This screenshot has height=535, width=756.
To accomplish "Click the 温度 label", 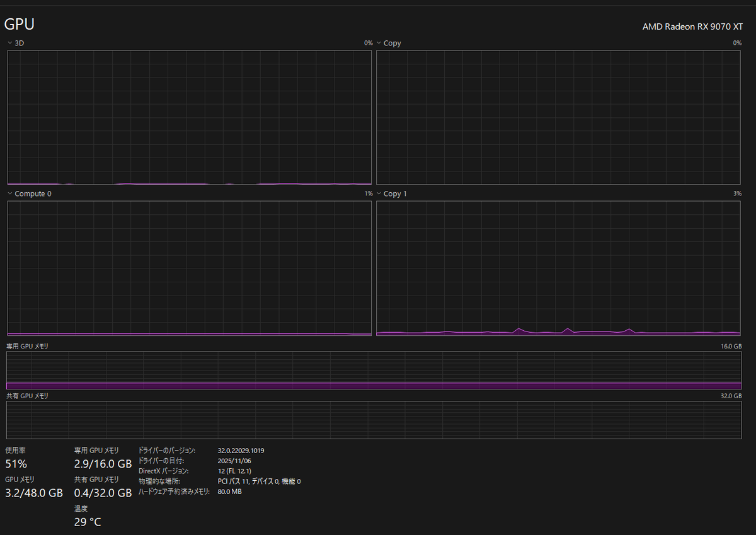I will (81, 509).
